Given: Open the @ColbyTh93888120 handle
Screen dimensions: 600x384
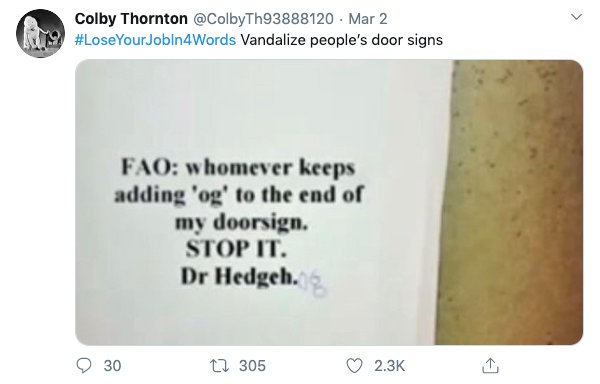Looking at the screenshot, I should point(263,19).
